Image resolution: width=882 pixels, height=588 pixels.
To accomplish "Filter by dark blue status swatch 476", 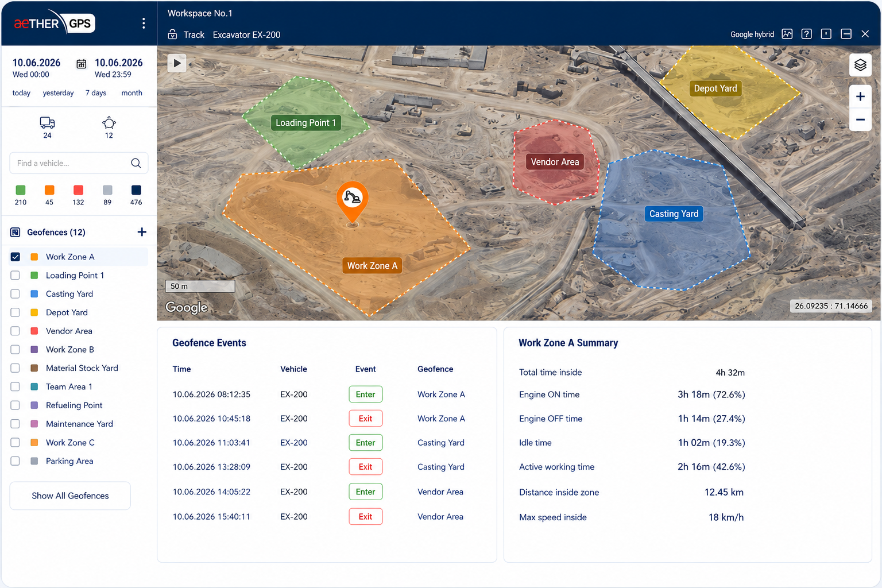I will point(136,190).
